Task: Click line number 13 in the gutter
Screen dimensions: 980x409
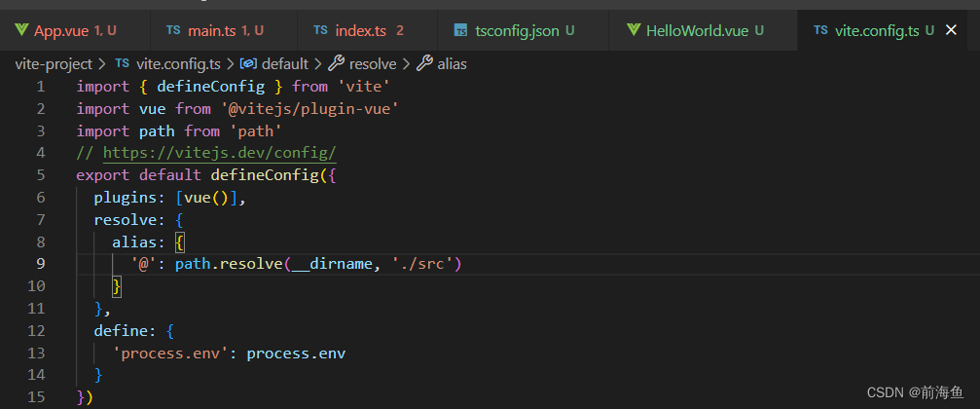Action: [x=38, y=353]
